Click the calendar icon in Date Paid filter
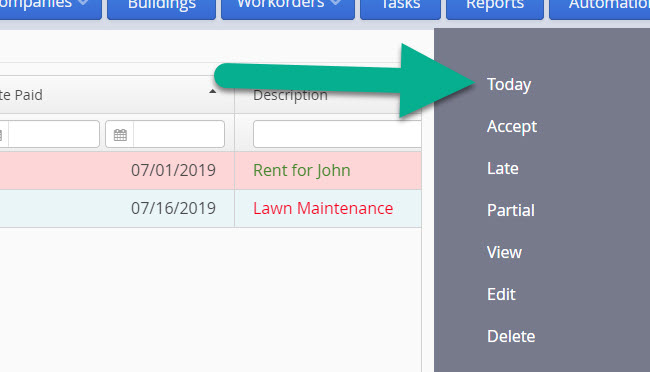This screenshot has height=372, width=650. pyautogui.click(x=120, y=134)
